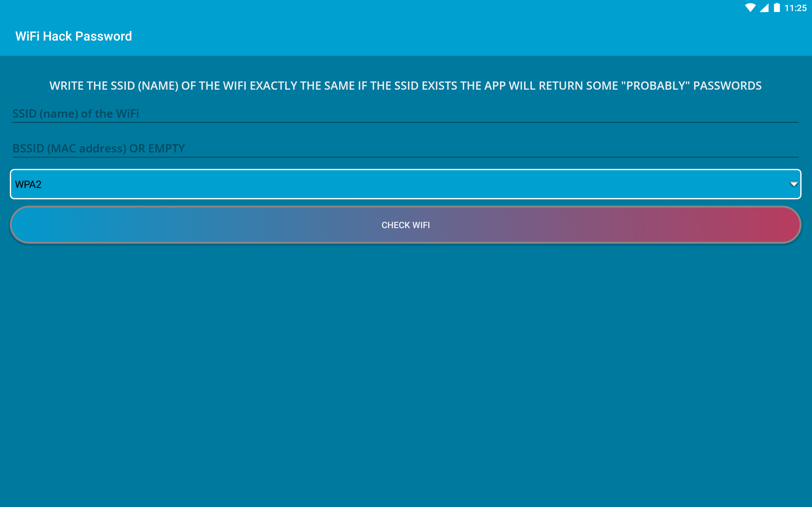Open the WPA2 security type selector
This screenshot has height=507, width=812.
405,184
